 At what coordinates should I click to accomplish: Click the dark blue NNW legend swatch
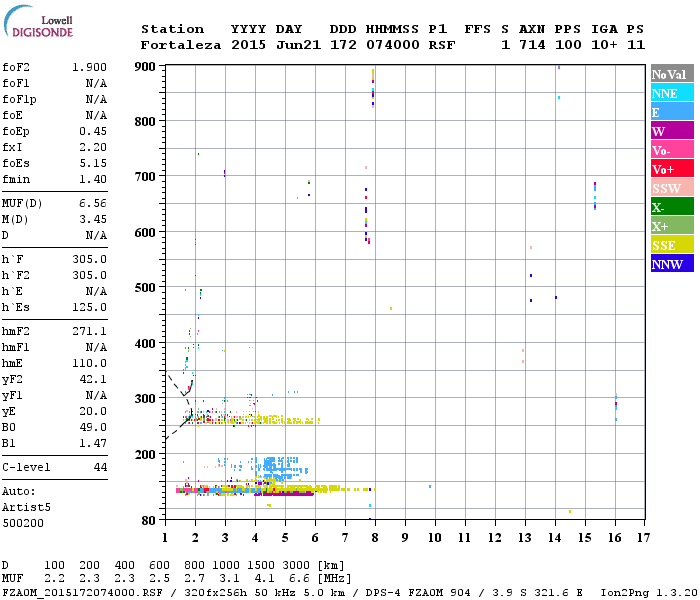point(672,264)
